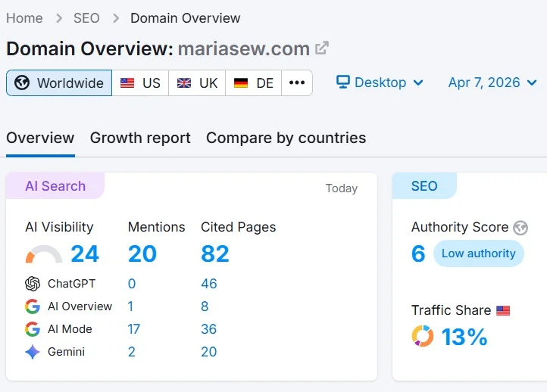Click AI Mode cited pages value 36
Viewport: 547px width, 392px height.
click(209, 329)
